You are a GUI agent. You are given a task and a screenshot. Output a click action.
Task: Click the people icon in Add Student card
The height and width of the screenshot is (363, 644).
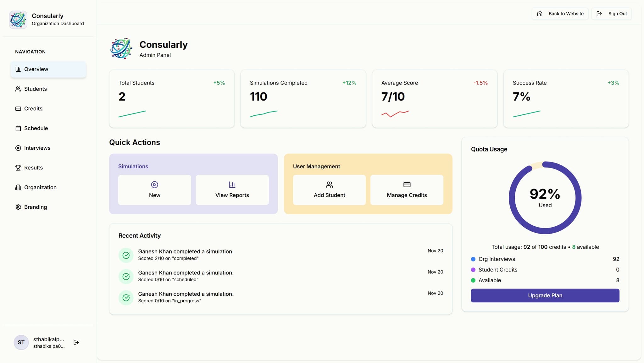click(329, 184)
